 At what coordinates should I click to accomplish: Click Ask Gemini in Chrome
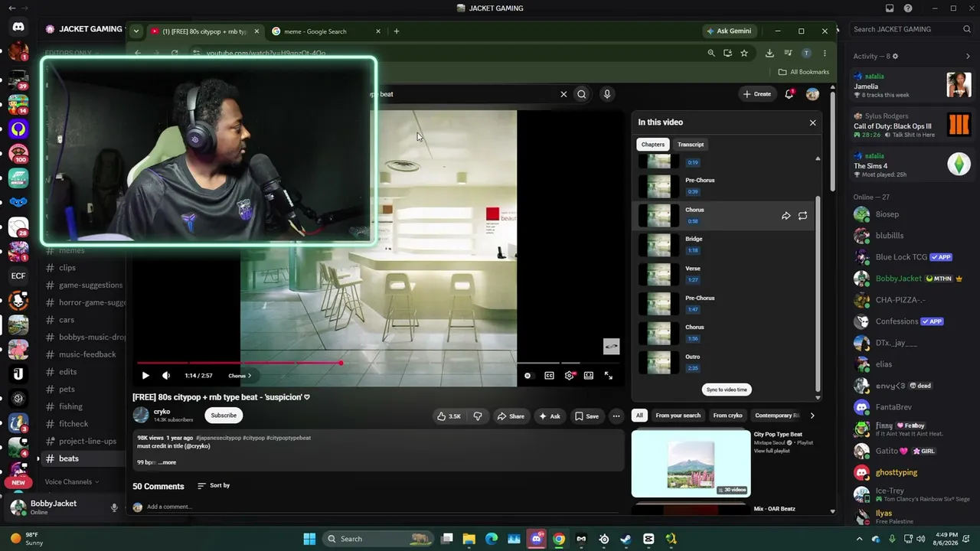pos(729,31)
